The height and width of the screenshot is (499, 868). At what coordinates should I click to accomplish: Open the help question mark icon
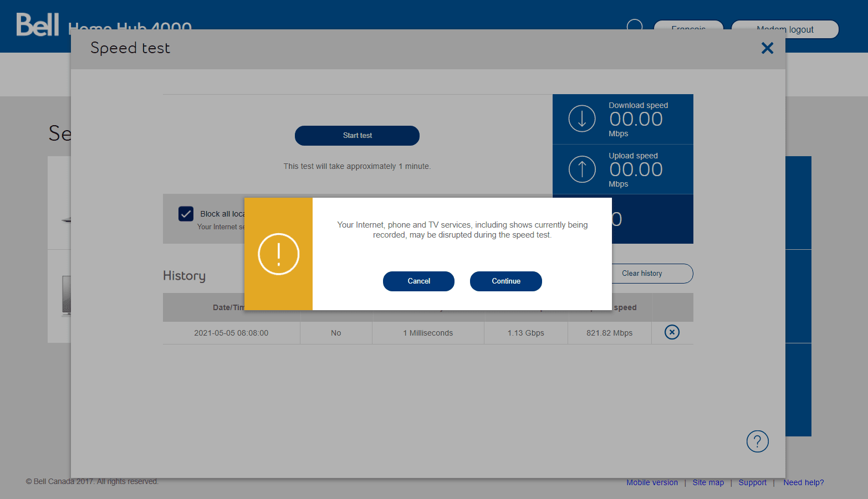click(x=757, y=441)
